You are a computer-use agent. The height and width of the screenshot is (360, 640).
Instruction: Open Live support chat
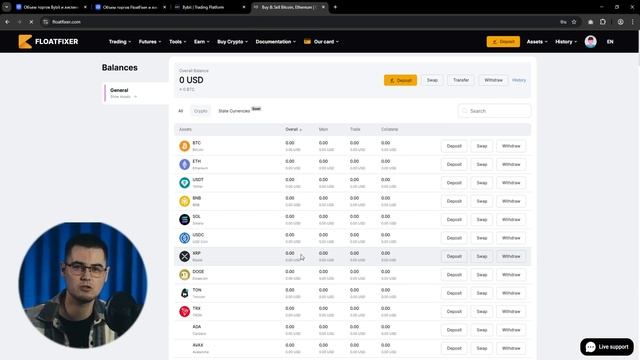(607, 347)
